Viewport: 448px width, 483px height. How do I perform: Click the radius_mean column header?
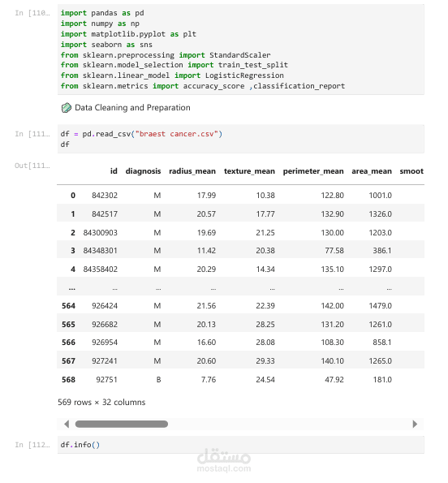(192, 171)
